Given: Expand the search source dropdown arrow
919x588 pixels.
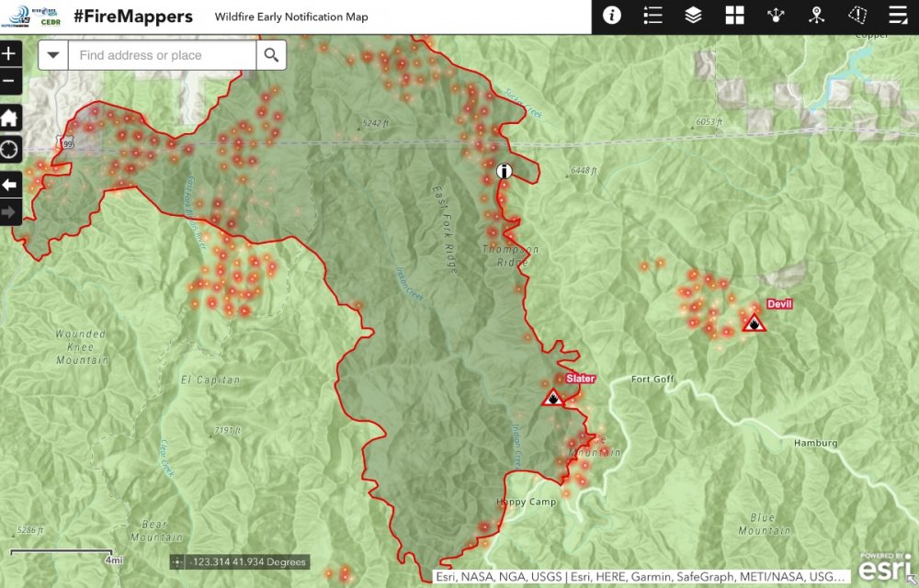Looking at the screenshot, I should (53, 55).
